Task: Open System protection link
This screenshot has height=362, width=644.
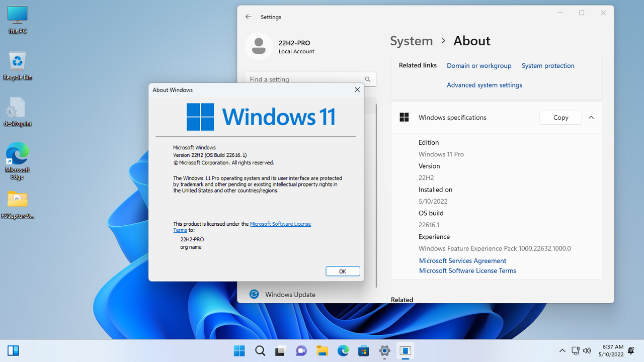Action: click(x=548, y=66)
